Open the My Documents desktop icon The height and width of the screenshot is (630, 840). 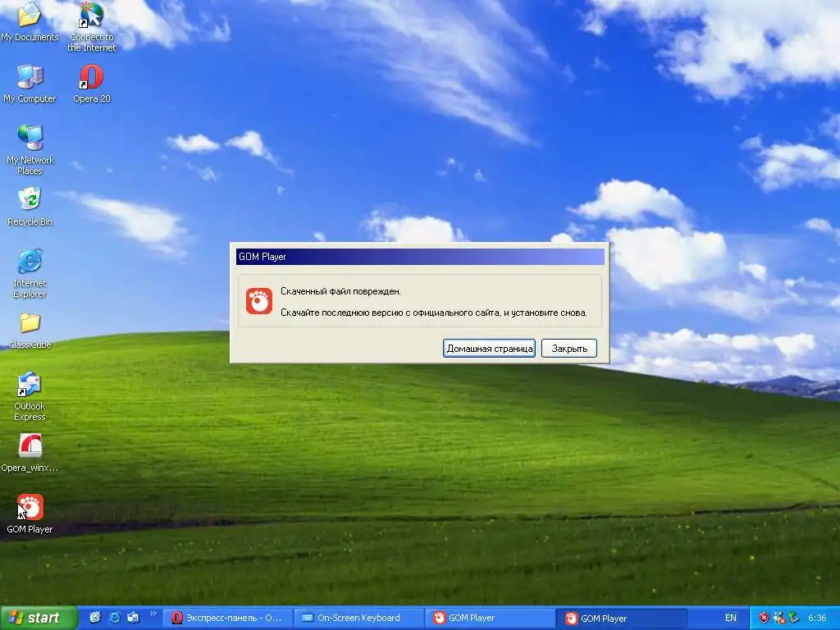pyautogui.click(x=30, y=21)
